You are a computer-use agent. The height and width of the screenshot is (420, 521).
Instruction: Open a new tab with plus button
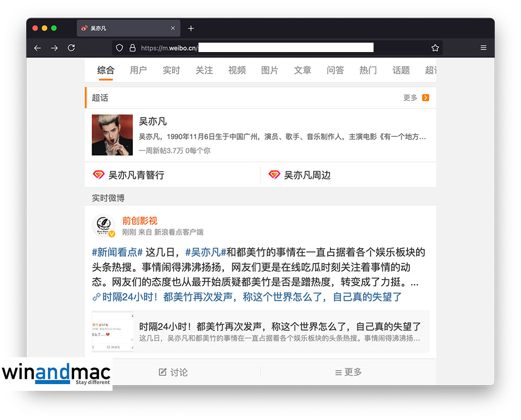(191, 28)
